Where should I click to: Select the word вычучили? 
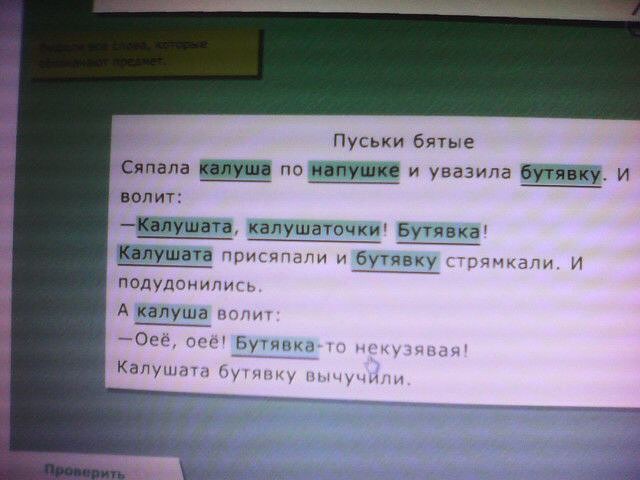[356, 378]
